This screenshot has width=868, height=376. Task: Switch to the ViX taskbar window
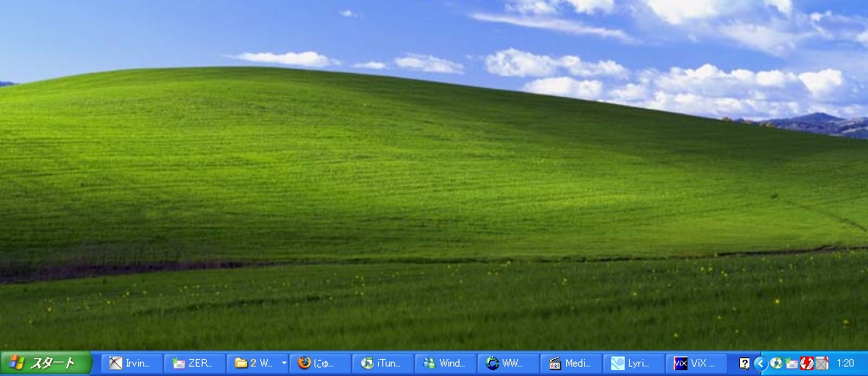(x=697, y=363)
